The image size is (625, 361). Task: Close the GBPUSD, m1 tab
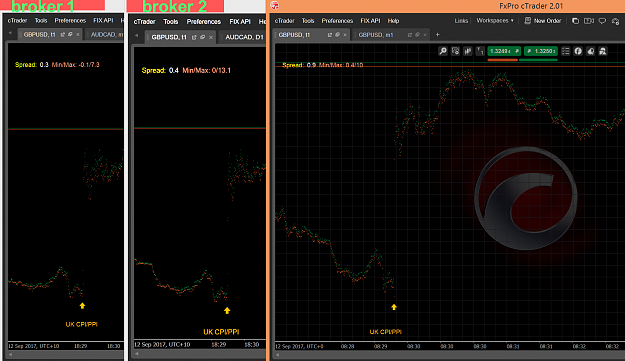click(425, 35)
